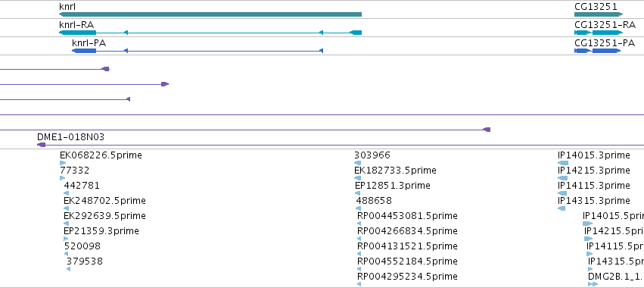Viewport: 644px width, 288px height.
Task: Select the CG13251-RA transcript glyph
Action: click(599, 33)
